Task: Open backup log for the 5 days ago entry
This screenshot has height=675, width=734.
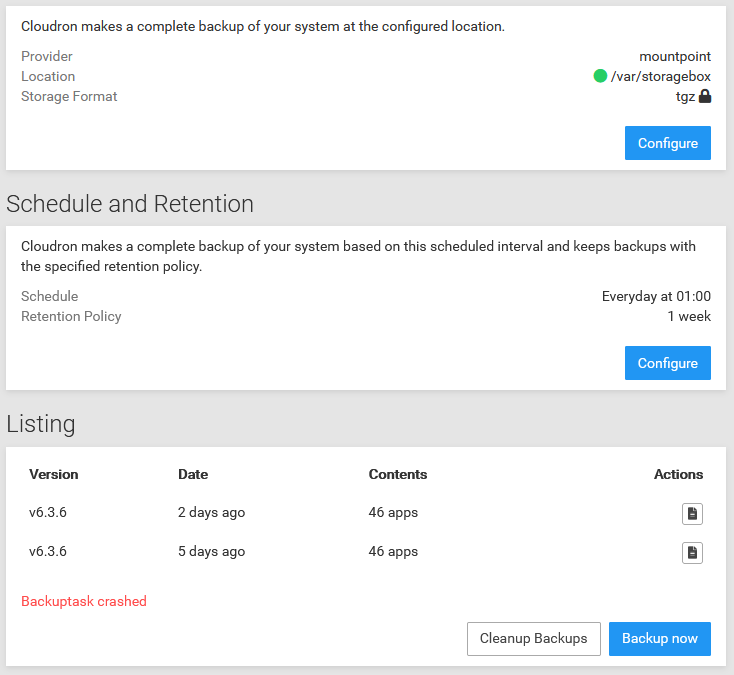Action: (692, 552)
